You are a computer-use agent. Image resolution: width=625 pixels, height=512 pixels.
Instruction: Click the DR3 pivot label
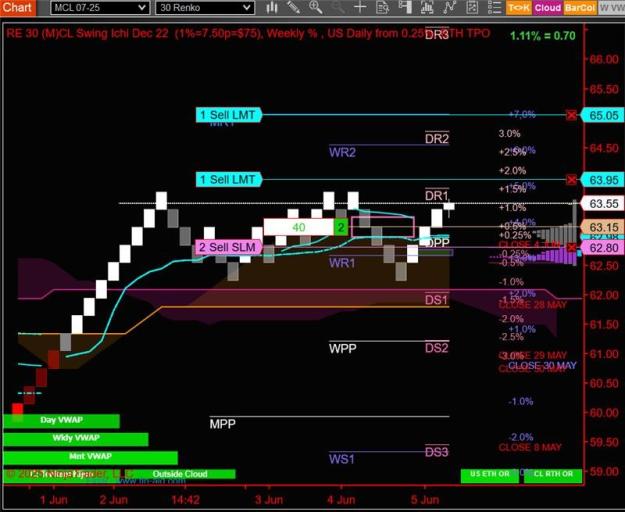pyautogui.click(x=437, y=35)
